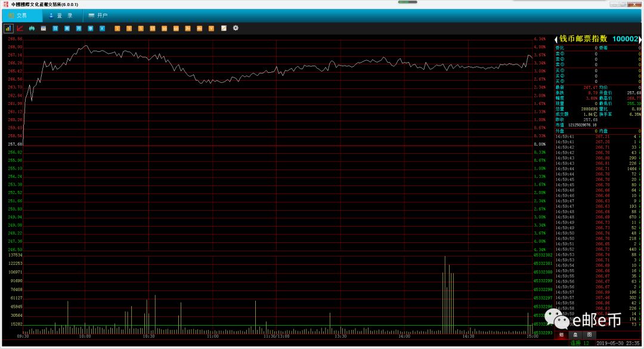Click the tallest volume bar near 14:20
Image resolution: width=644 pixels, height=349 pixels.
445,295
